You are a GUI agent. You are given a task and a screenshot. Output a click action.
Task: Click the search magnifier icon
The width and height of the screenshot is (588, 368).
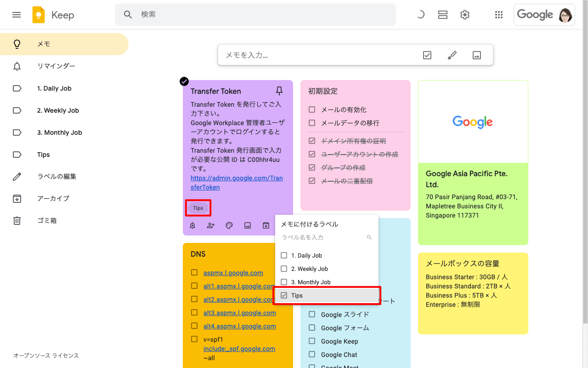pos(128,15)
